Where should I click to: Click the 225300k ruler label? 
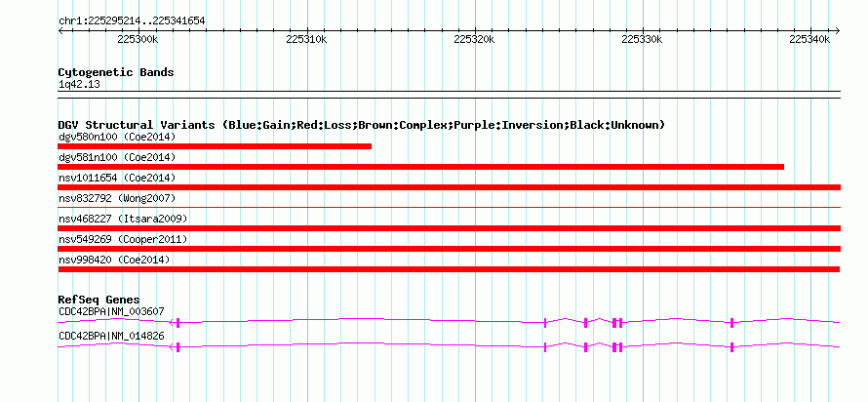(138, 40)
